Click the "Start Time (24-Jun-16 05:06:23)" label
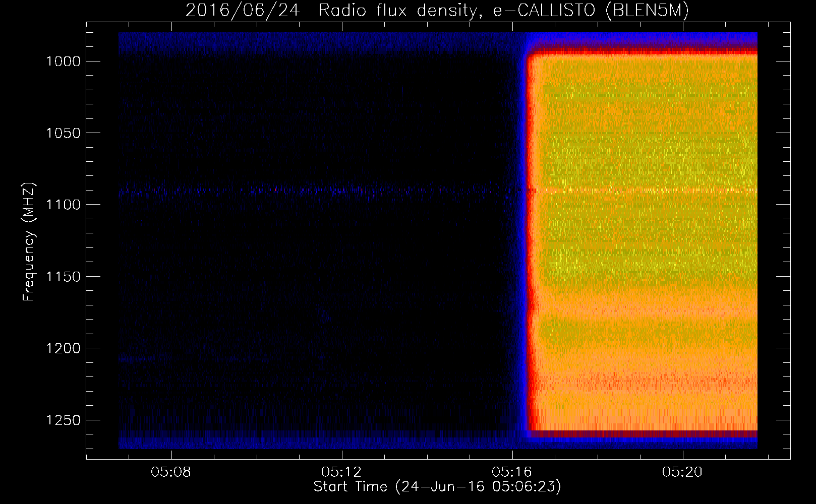Image resolution: width=816 pixels, height=504 pixels. (437, 487)
